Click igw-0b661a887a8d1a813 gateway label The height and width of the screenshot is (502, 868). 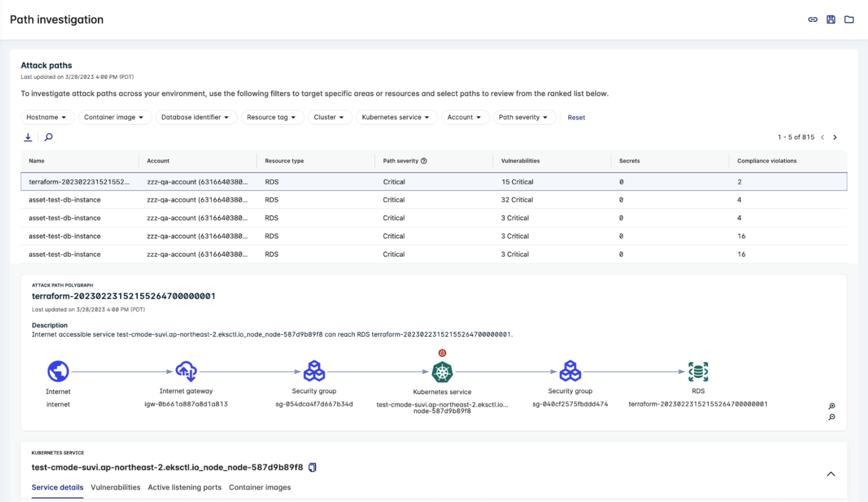[x=186, y=404]
